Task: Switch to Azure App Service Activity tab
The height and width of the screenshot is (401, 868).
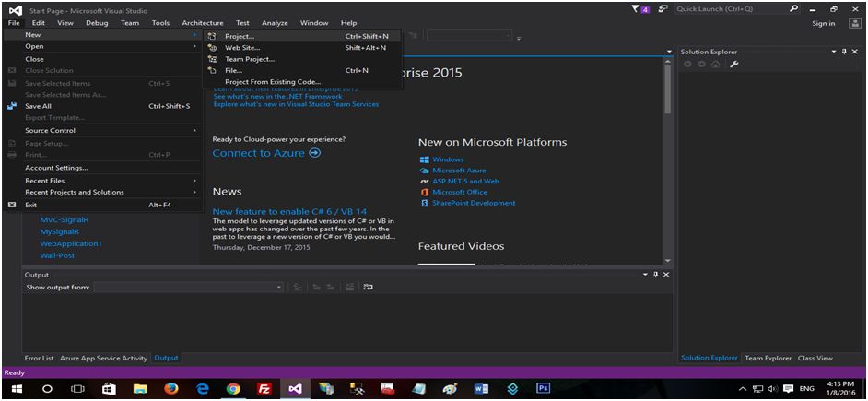Action: [103, 358]
